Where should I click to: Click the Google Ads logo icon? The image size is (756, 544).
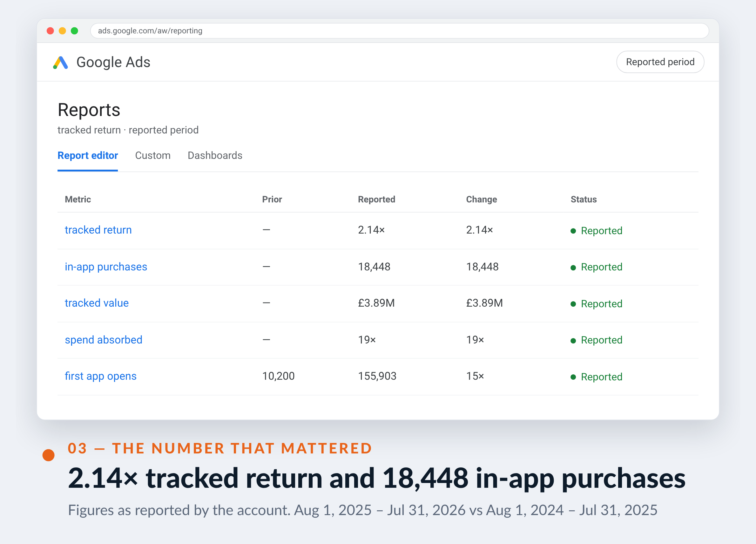[x=61, y=62]
